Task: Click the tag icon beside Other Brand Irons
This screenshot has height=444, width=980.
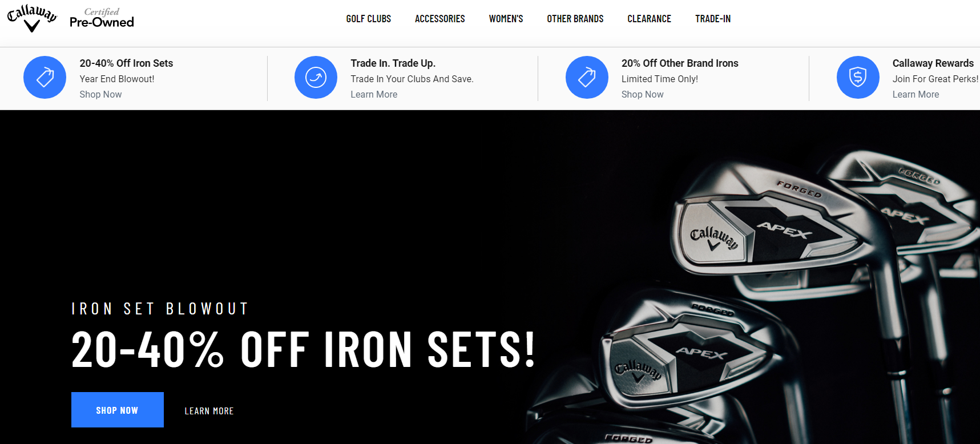Action: 587,77
